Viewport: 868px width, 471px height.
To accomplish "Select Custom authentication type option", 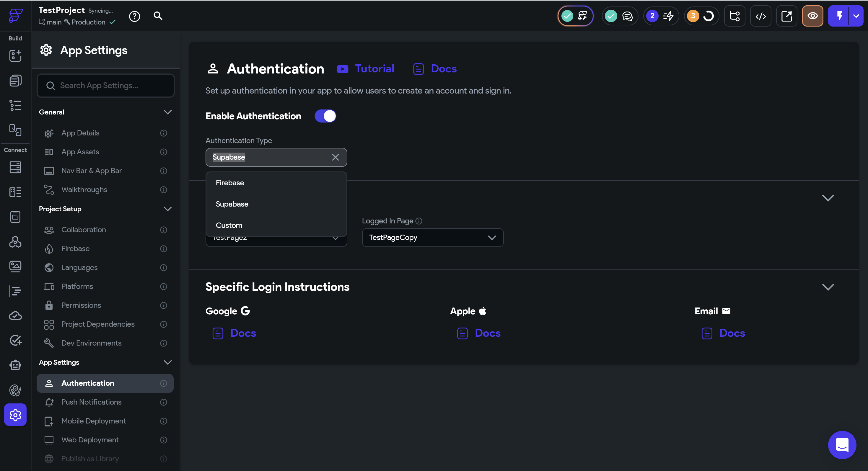I will pyautogui.click(x=229, y=225).
